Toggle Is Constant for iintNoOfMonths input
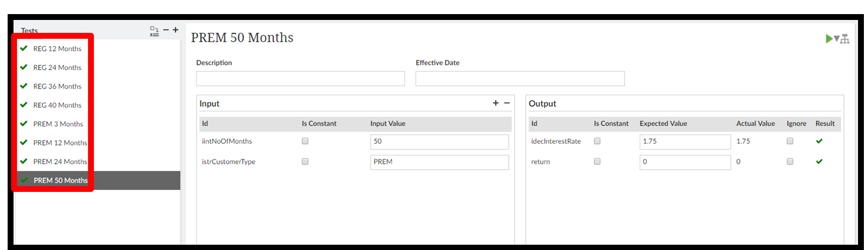This screenshot has height=250, width=868. click(x=305, y=141)
